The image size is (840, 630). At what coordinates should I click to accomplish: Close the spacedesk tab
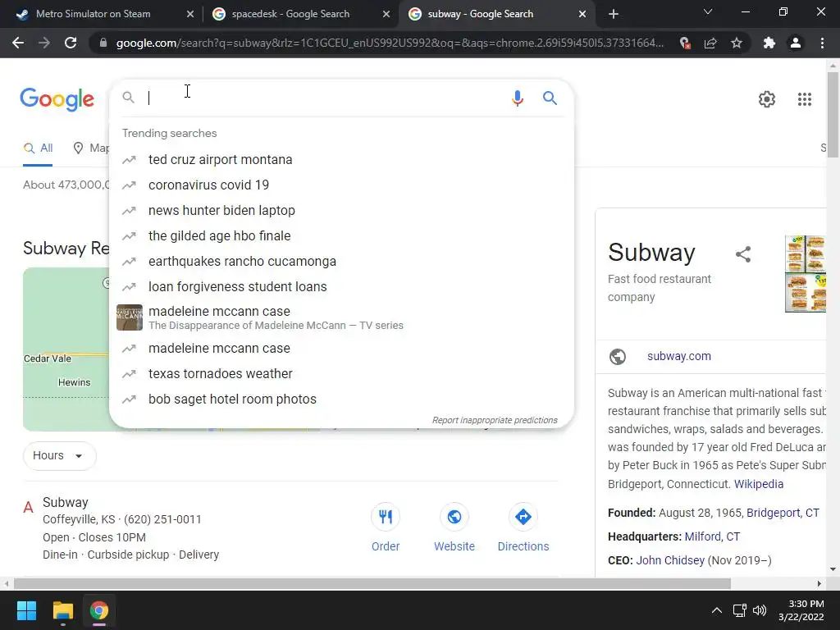tap(386, 14)
